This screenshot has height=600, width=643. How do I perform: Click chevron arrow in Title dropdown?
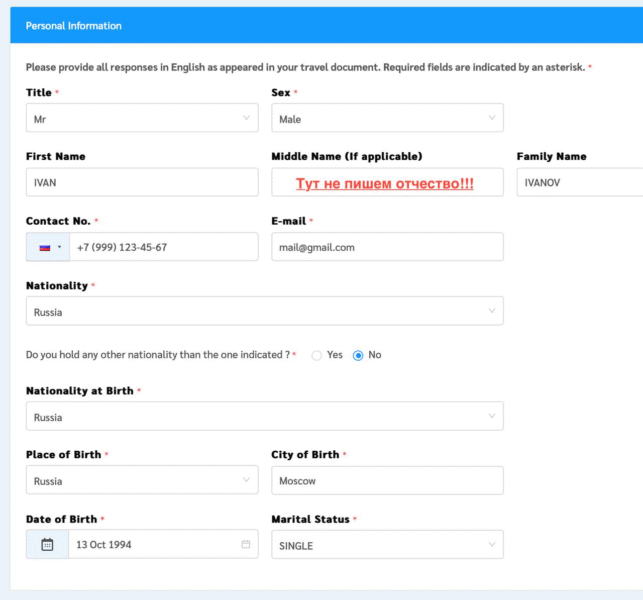coord(246,118)
